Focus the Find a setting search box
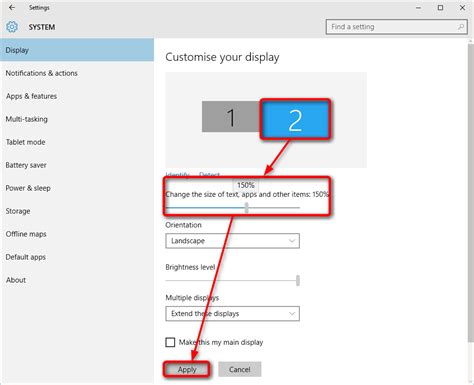This screenshot has width=474, height=385. (x=396, y=27)
